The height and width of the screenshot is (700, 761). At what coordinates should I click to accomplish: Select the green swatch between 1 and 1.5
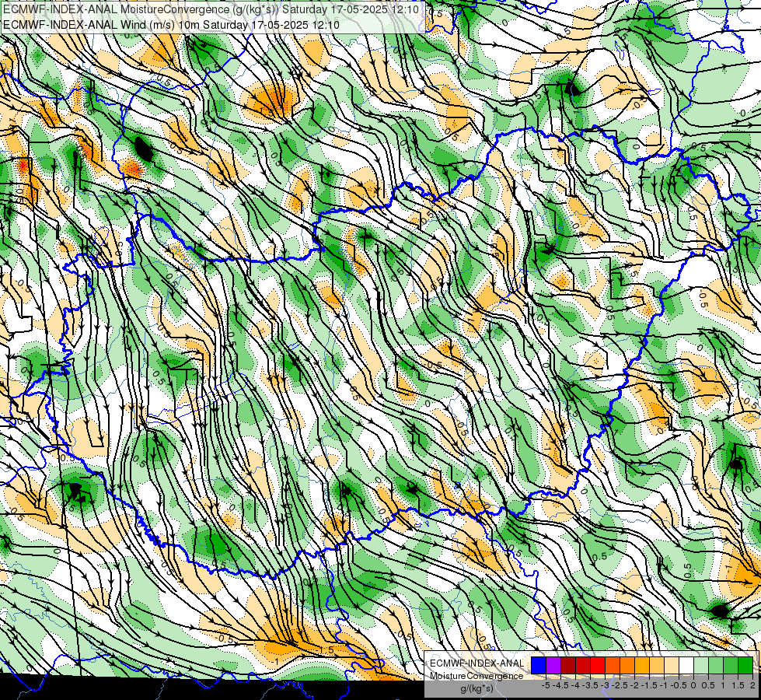coord(731,665)
